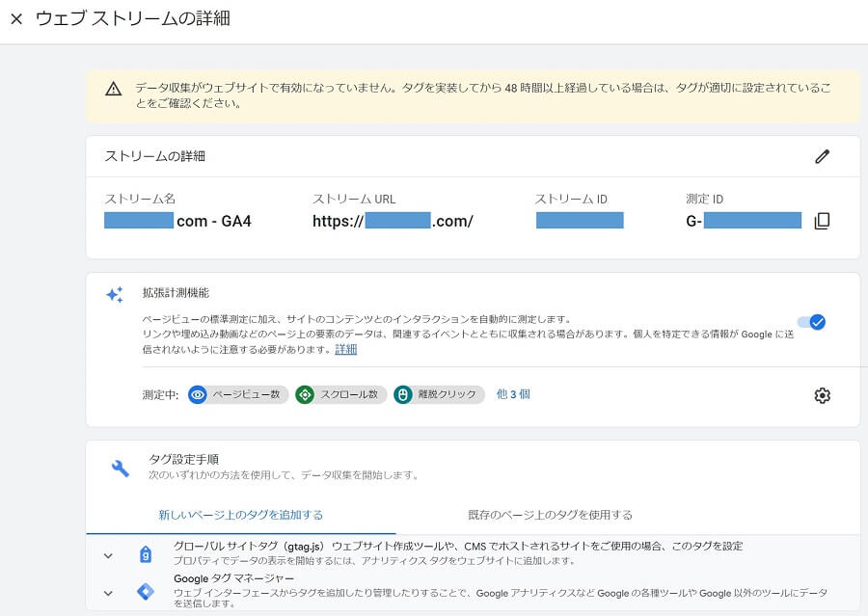Click the 測定 ID label

pyautogui.click(x=705, y=199)
